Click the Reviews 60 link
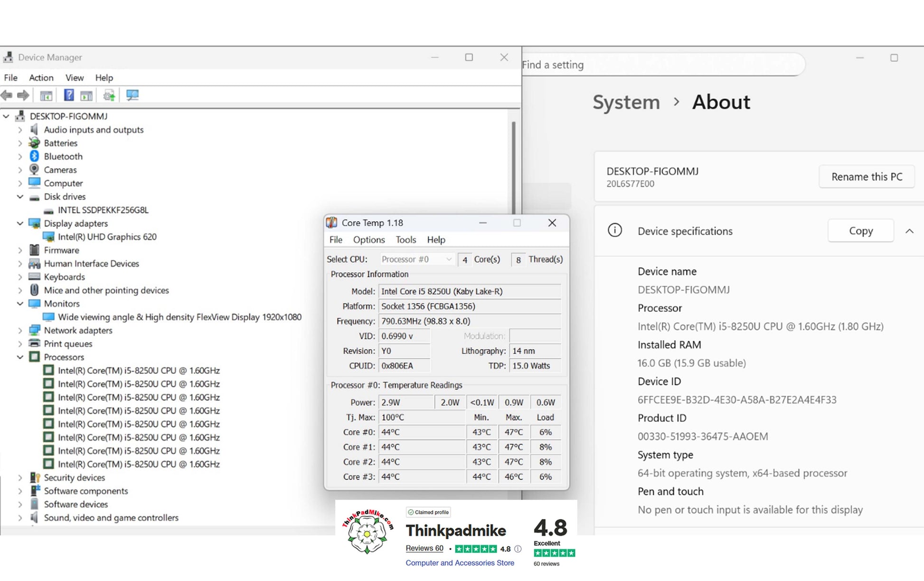The width and height of the screenshot is (924, 581). [x=424, y=548]
